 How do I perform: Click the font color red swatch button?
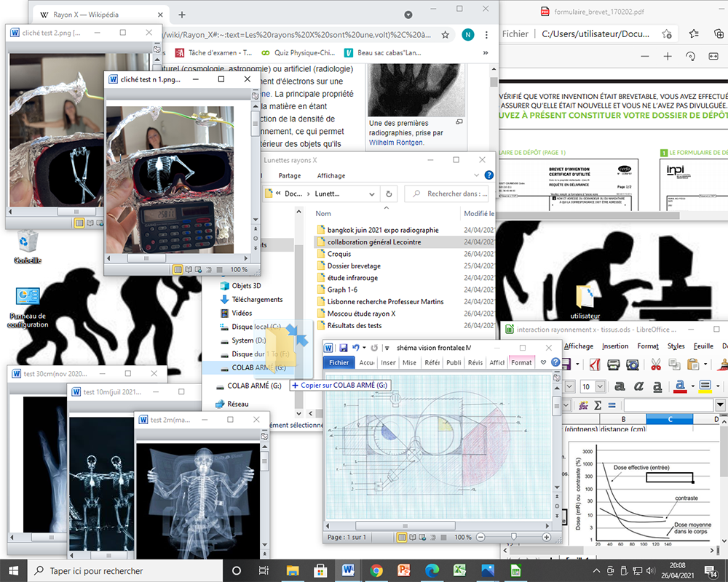click(x=680, y=386)
